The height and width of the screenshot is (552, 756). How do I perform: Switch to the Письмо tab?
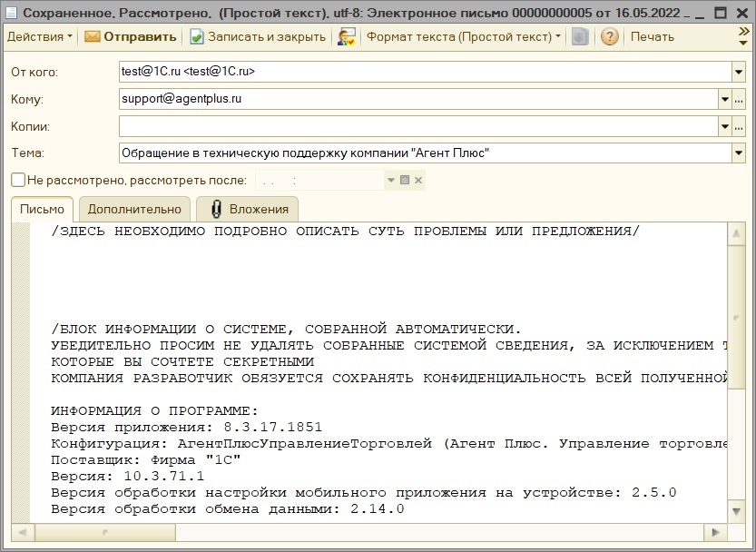click(x=42, y=209)
